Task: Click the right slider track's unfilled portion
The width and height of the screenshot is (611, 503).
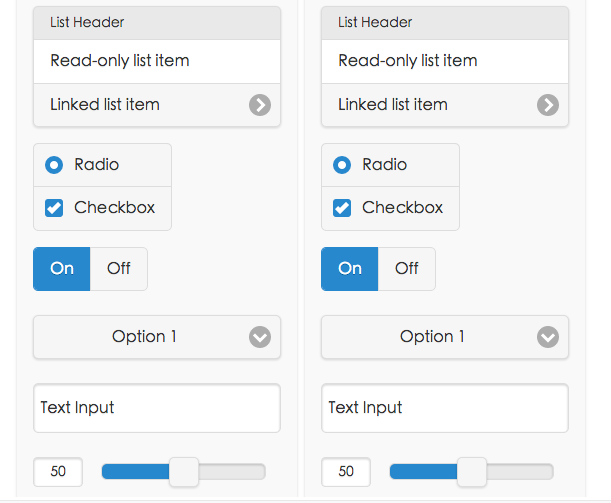Action: coord(520,472)
